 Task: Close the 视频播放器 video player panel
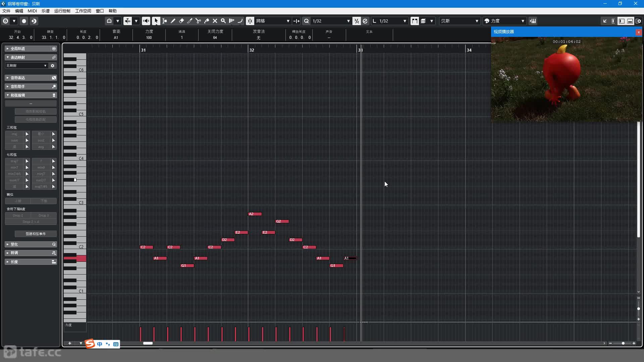(639, 32)
